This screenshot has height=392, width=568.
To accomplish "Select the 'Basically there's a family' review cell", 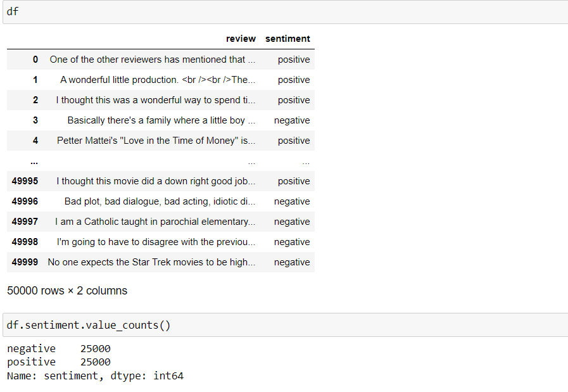I will pyautogui.click(x=161, y=120).
